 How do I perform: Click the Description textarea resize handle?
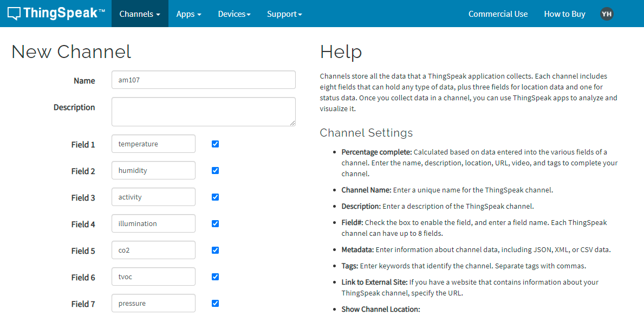pos(293,124)
